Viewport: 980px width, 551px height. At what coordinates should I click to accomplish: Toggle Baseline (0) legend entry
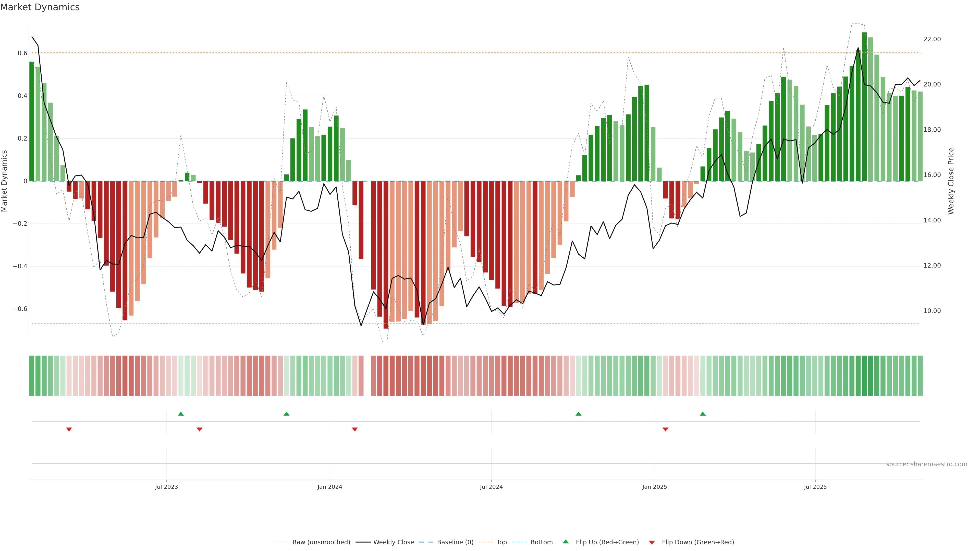pos(455,542)
